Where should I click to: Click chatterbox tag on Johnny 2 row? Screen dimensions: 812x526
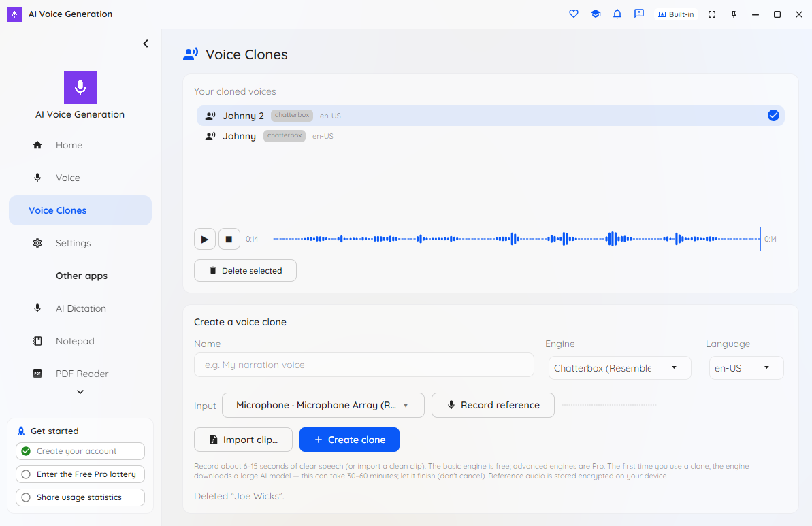[292, 116]
